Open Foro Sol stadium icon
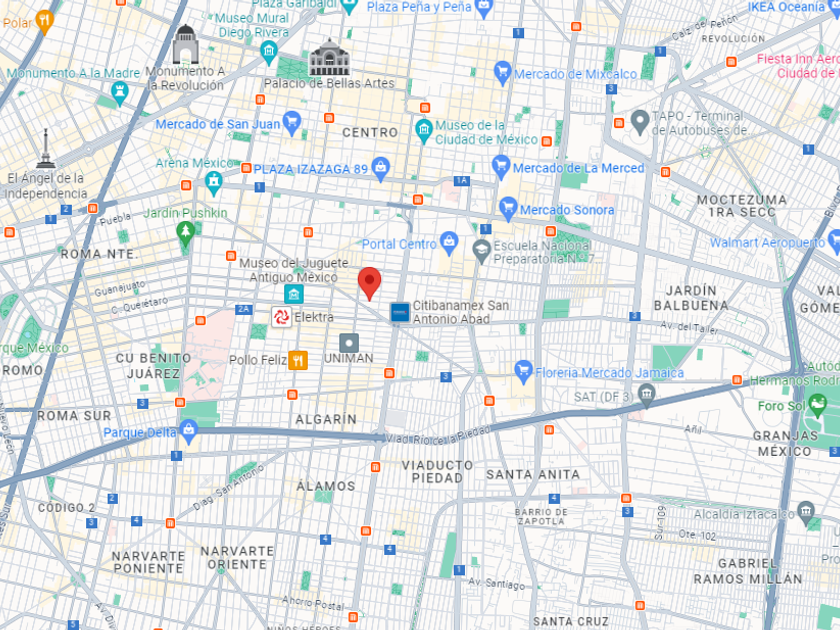Viewport: 840px width, 630px height. (817, 406)
